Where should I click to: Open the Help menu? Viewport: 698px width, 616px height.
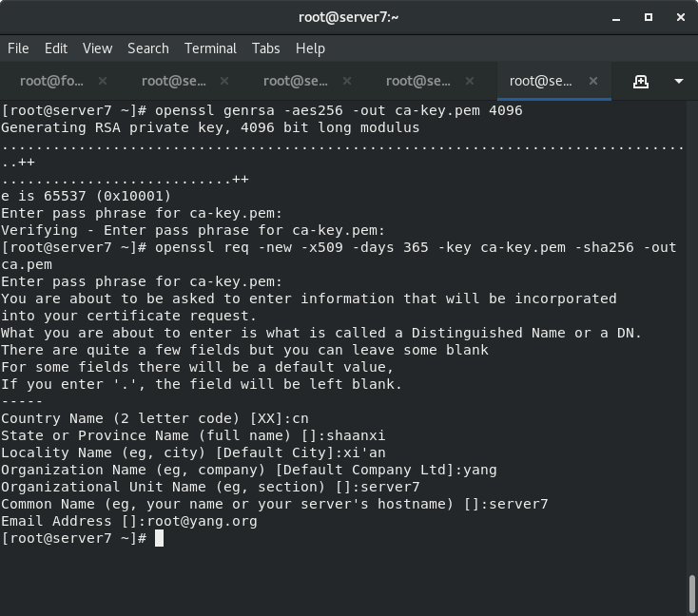tap(310, 48)
